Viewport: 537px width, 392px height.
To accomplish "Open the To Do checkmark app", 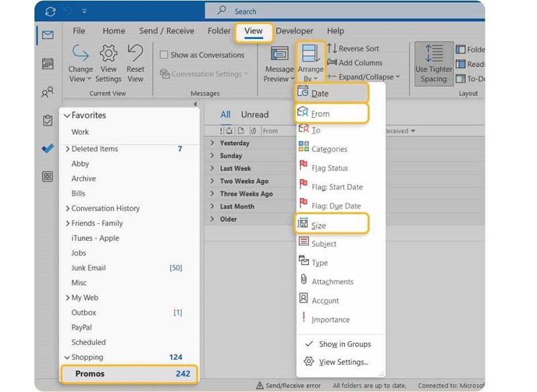I will point(48,148).
